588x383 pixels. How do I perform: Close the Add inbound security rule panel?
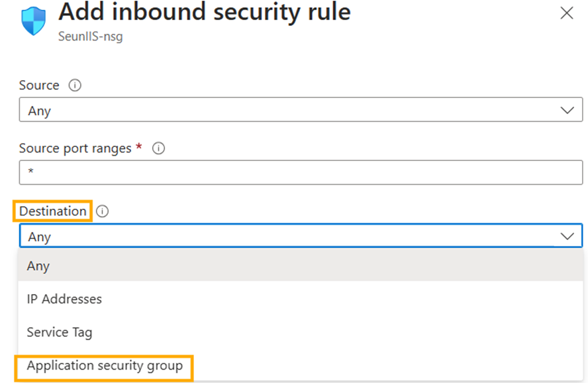pyautogui.click(x=567, y=13)
